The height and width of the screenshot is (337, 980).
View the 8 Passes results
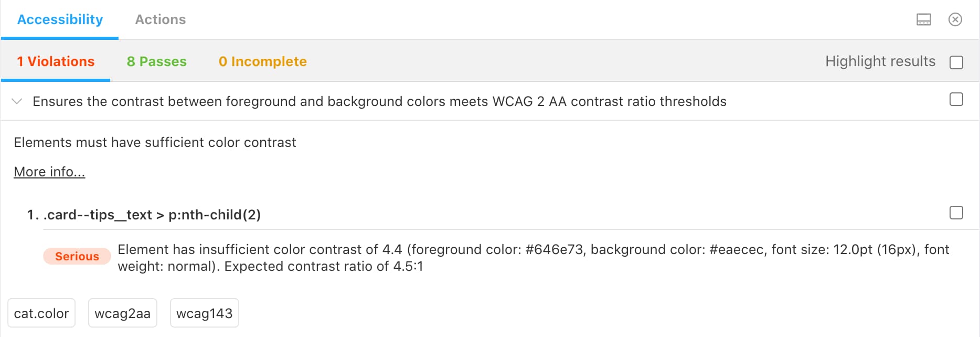[x=156, y=61]
